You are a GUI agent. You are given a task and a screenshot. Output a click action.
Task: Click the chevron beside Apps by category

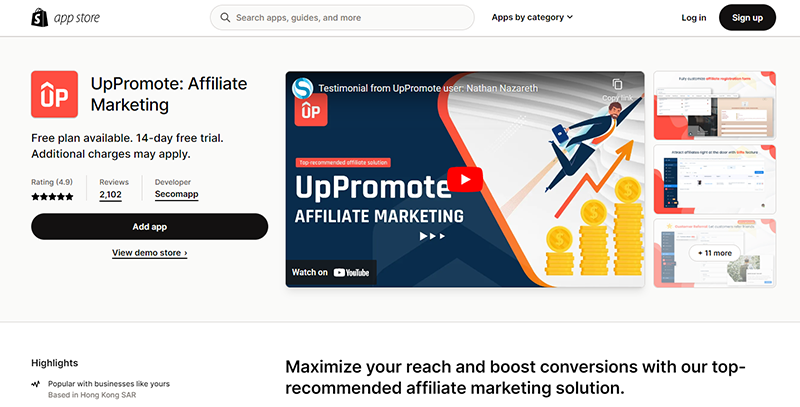click(x=569, y=17)
